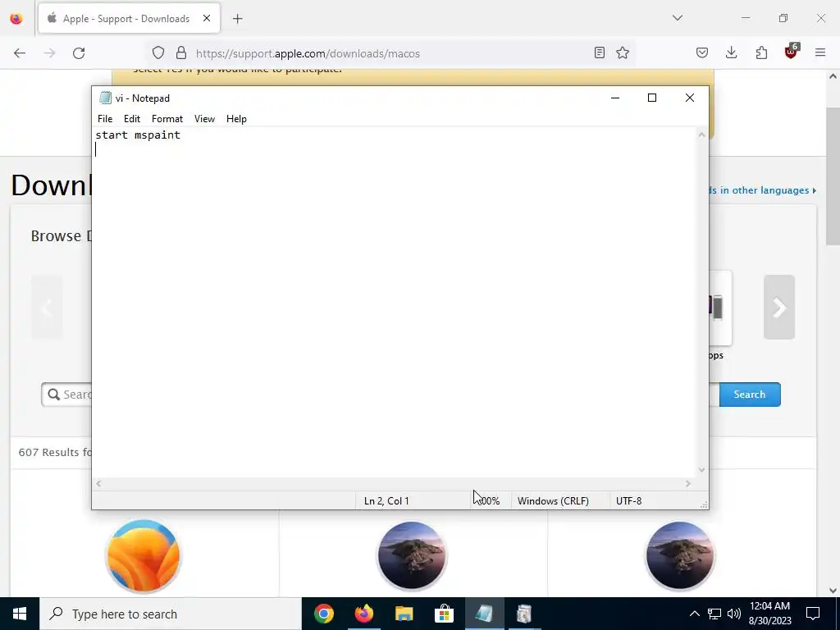Click the network tray icon
The width and height of the screenshot is (840, 630).
point(714,614)
